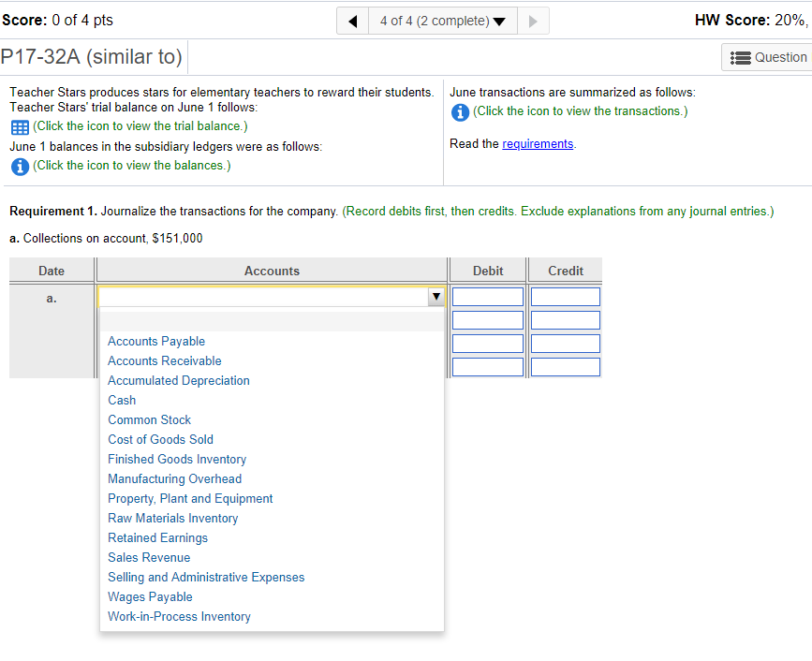Click the info icon for subsidiary ledger balances
The image size is (812, 661).
click(x=20, y=167)
